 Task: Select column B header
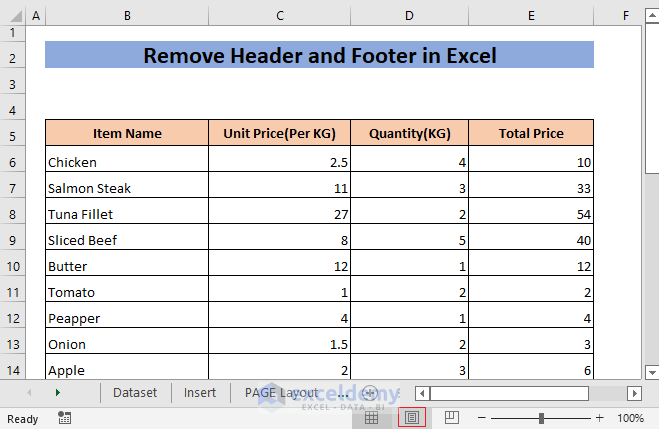click(127, 16)
